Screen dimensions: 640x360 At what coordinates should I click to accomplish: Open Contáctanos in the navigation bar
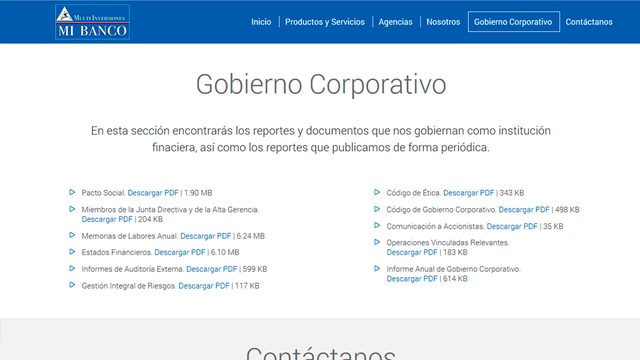click(589, 22)
